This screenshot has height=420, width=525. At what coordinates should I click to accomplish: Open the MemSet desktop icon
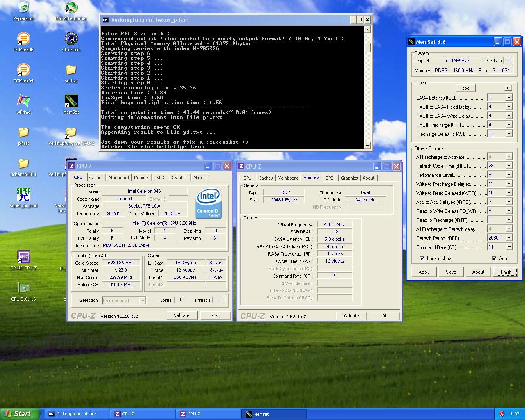pos(71,104)
